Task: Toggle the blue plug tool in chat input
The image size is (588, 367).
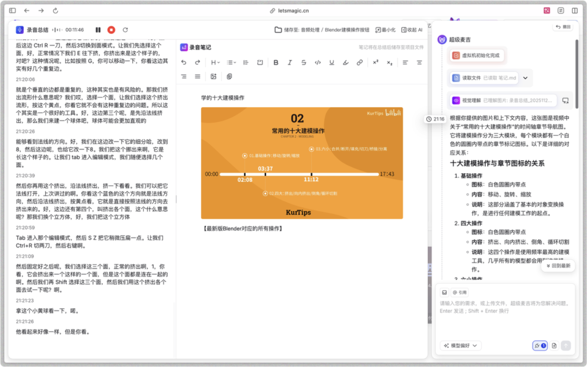Action: (x=539, y=346)
